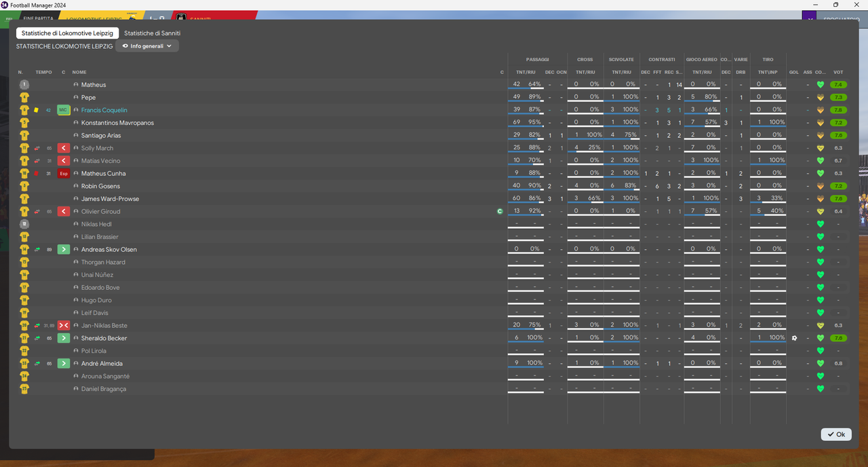868x467 pixels.
Task: Click the green substituted-on arrow for André Almeida
Action: tap(64, 364)
